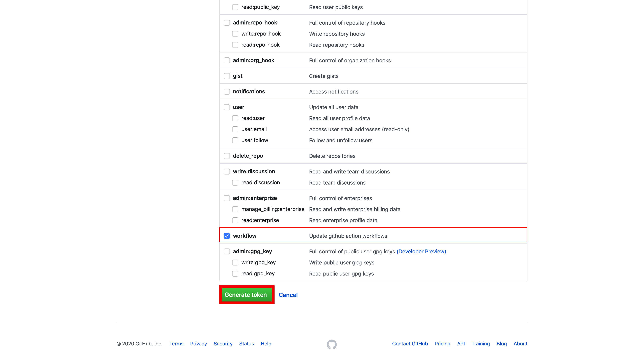
Task: Check the delete_repo scope
Action: (x=227, y=156)
